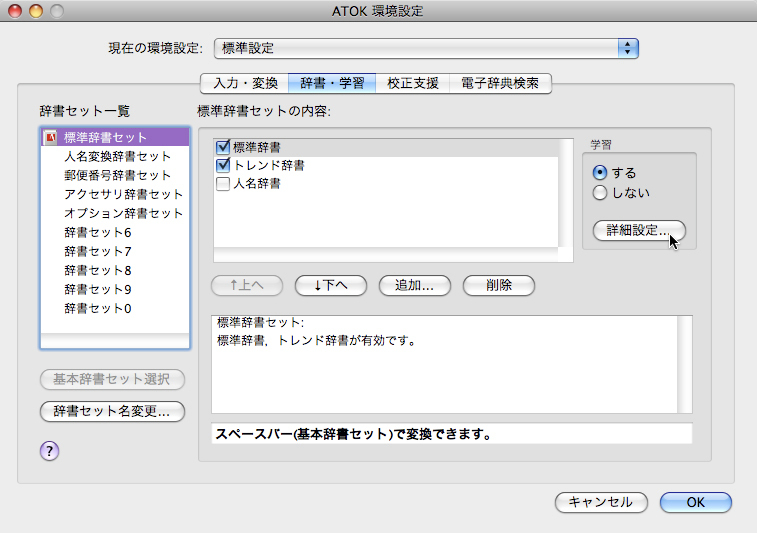Select 標準辞書セット in the list
Screen dimensions: 757x533
115,138
